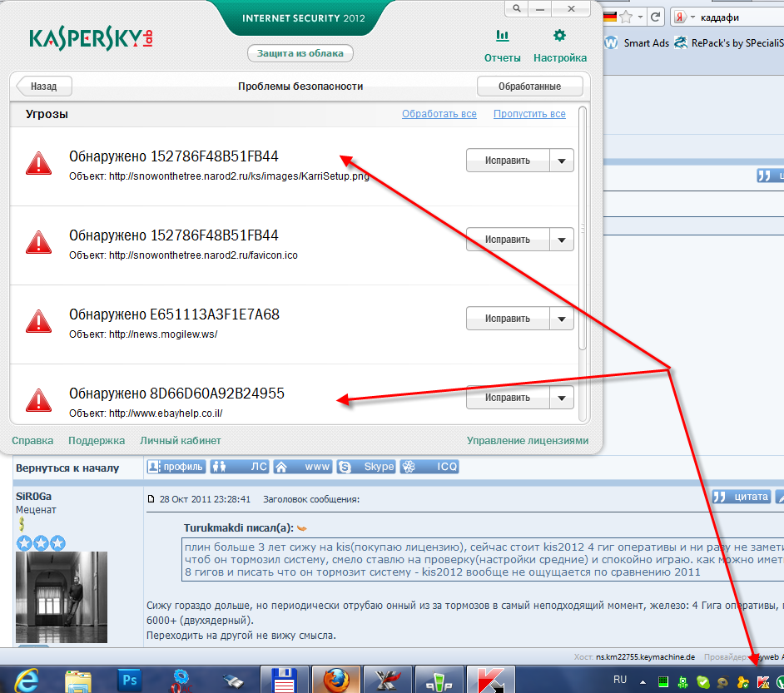Click the Назад back button
Screen dimensions: 784x693
coord(43,86)
